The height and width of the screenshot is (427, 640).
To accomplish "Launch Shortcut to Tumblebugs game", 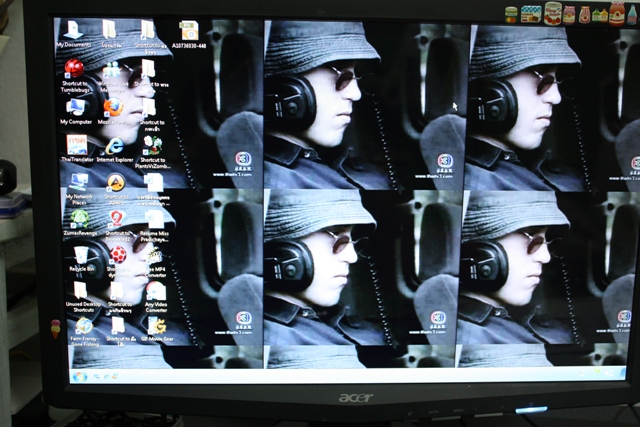I will pyautogui.click(x=75, y=77).
